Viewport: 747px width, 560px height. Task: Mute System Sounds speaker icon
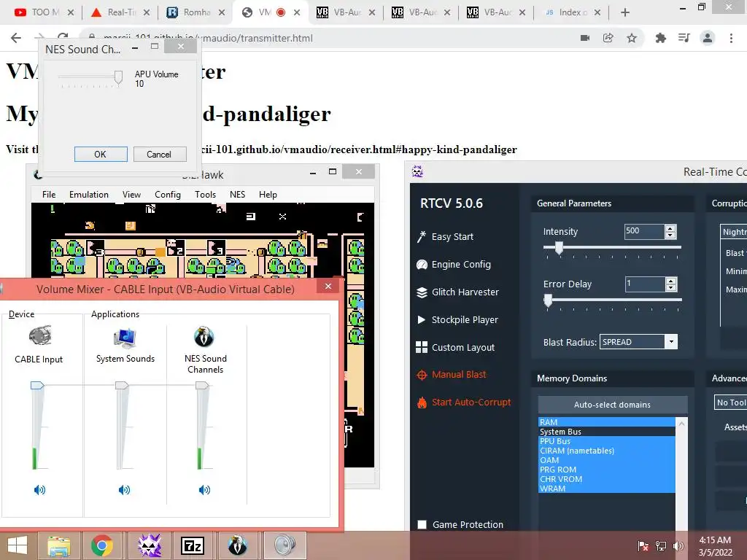click(124, 489)
